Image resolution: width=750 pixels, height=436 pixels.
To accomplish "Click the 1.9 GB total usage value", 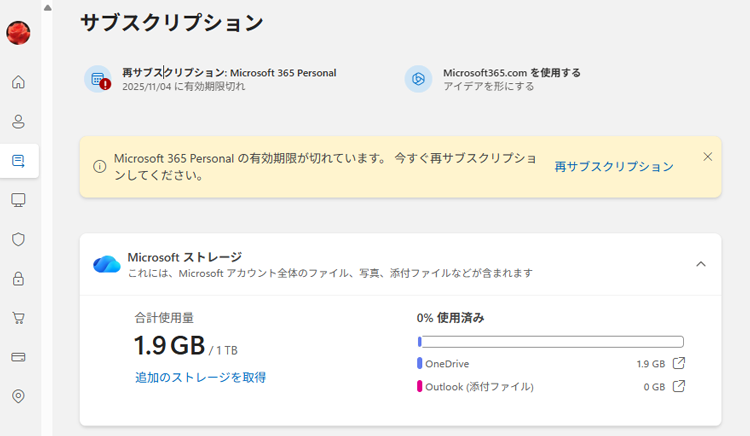I will [169, 346].
